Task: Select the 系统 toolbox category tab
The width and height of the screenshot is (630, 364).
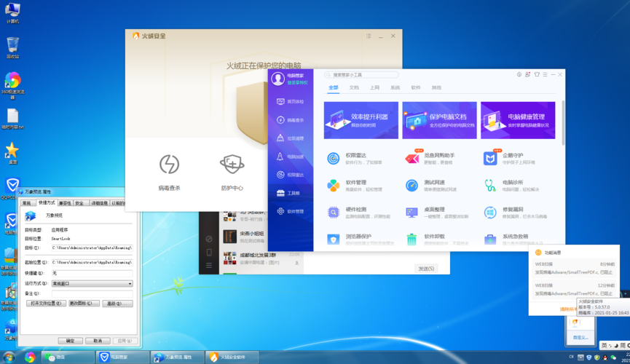Action: (395, 87)
